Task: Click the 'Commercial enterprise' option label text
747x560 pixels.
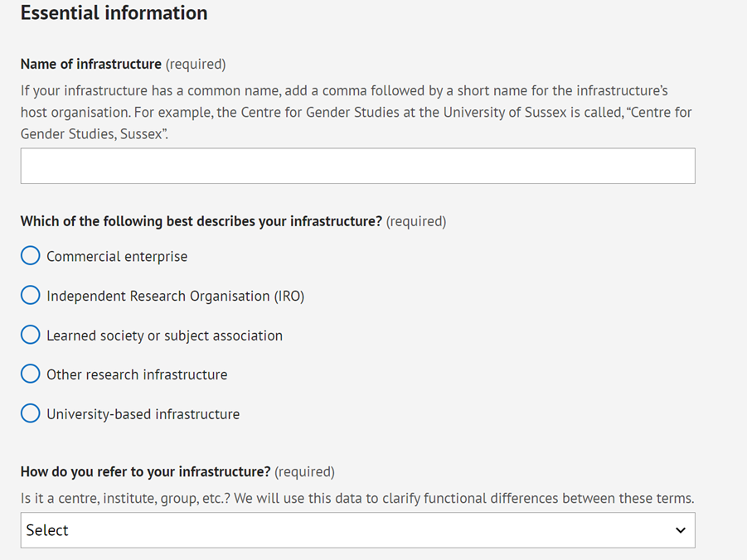Action: click(x=117, y=256)
